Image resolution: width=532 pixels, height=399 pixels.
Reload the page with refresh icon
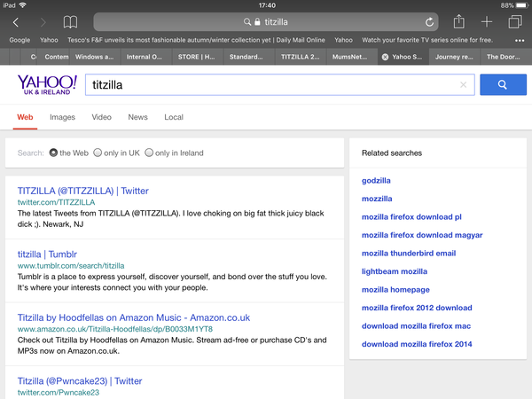tap(429, 22)
